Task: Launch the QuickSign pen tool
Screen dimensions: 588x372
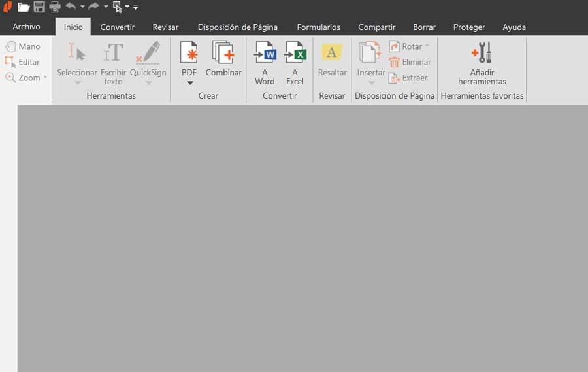Action: pyautogui.click(x=148, y=59)
